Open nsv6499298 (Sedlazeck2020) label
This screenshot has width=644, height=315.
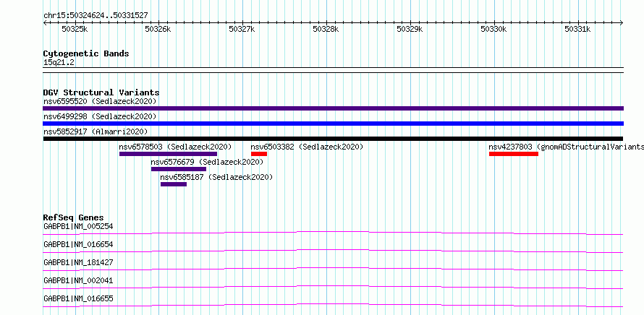click(100, 116)
